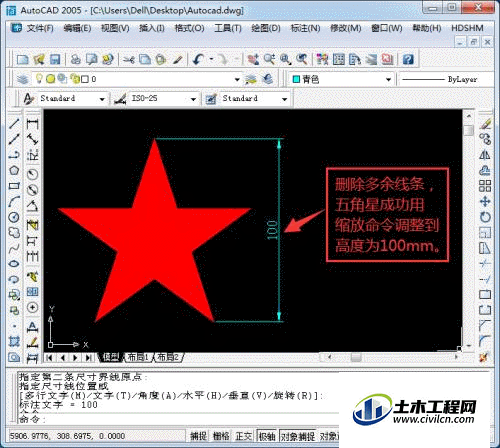Expand the layer 0 dropdown list
This screenshot has height=448, width=500.
click(x=237, y=79)
